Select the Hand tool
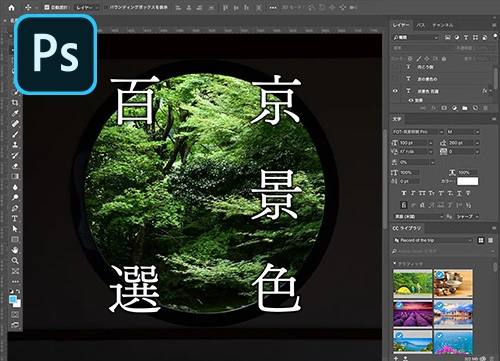 pyautogui.click(x=15, y=250)
